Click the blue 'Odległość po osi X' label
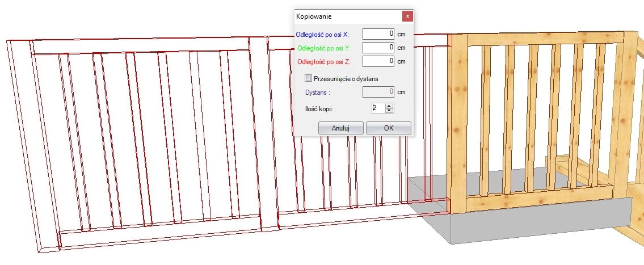This screenshot has height=265, width=644. tap(322, 35)
